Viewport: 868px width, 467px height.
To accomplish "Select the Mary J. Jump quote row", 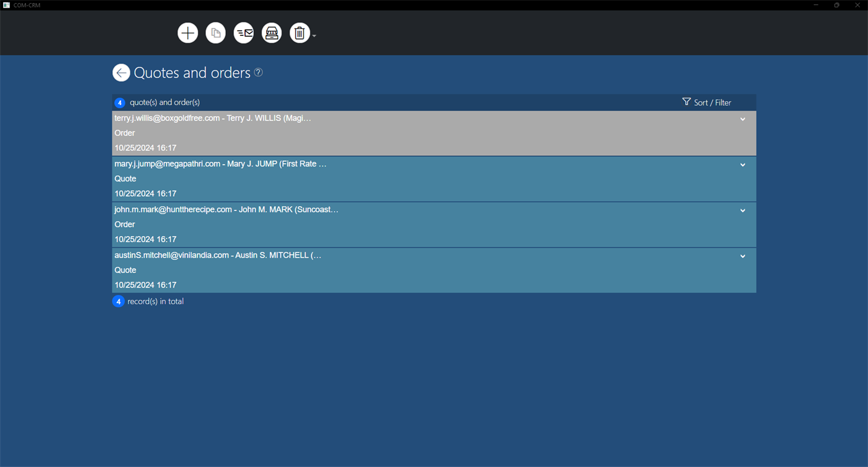I will click(x=372, y=178).
